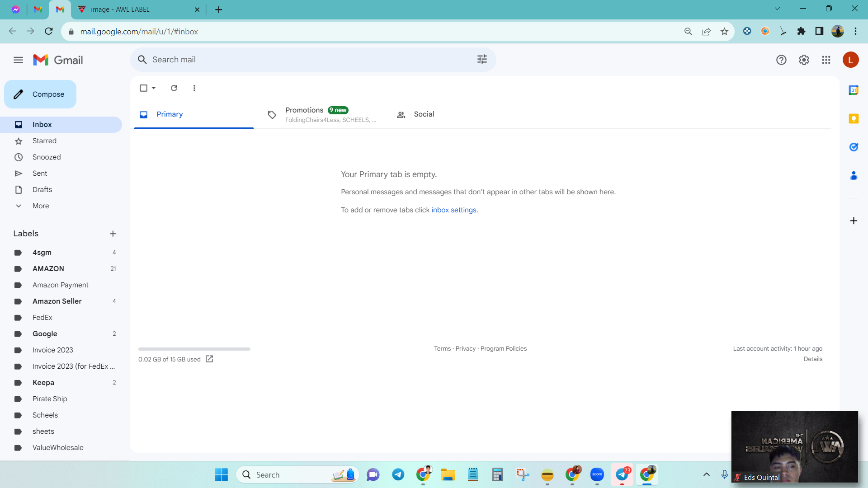Open account activity Details link
Image resolution: width=868 pixels, height=488 pixels.
(x=813, y=359)
